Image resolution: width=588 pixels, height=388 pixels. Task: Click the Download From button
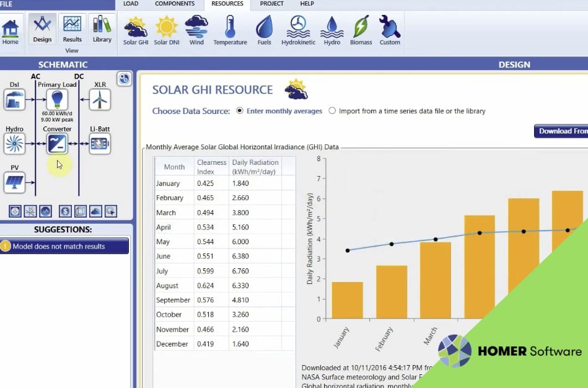tap(561, 131)
